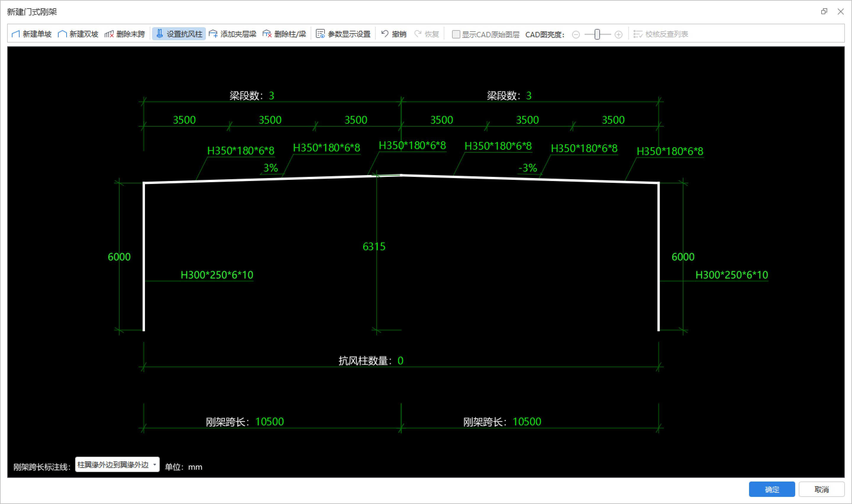Viewport: 852px width, 504px height.
Task: Click the 取消 cancel button
Action: (821, 490)
